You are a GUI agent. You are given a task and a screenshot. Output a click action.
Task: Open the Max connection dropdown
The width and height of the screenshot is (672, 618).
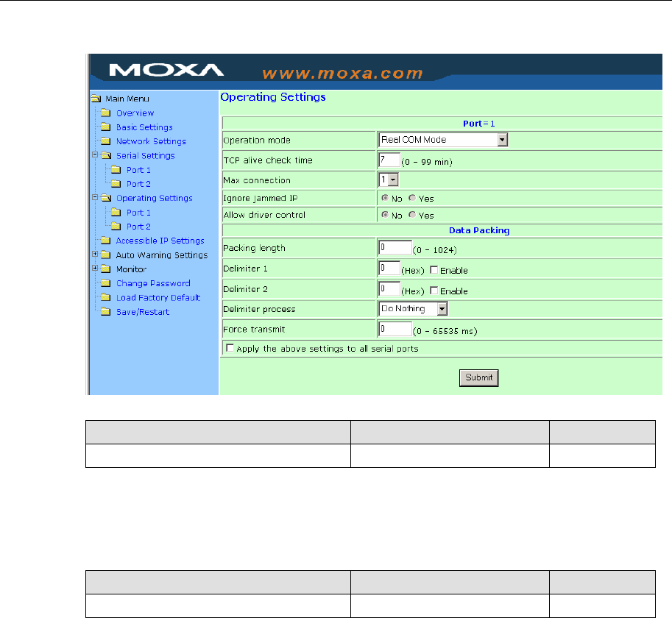point(393,180)
